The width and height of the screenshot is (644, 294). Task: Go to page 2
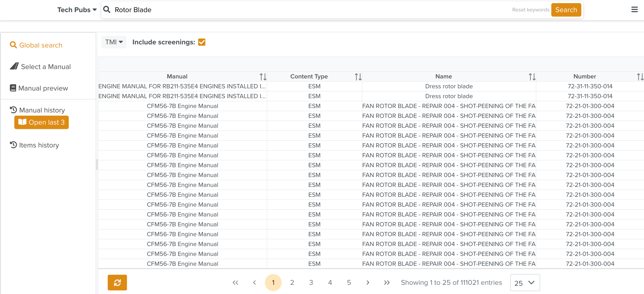(292, 282)
